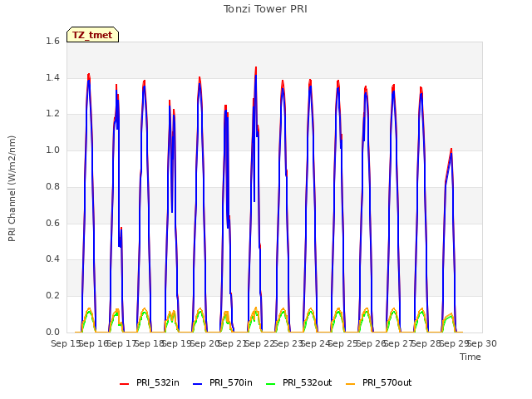Click the 0.8 y-axis tick label
Screen dimensions: 532x399
(52, 186)
